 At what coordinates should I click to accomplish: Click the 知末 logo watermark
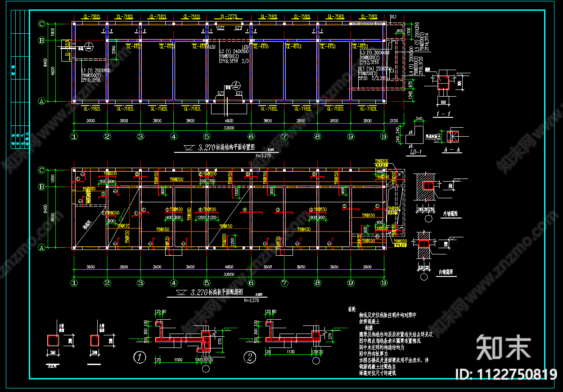[503, 347]
